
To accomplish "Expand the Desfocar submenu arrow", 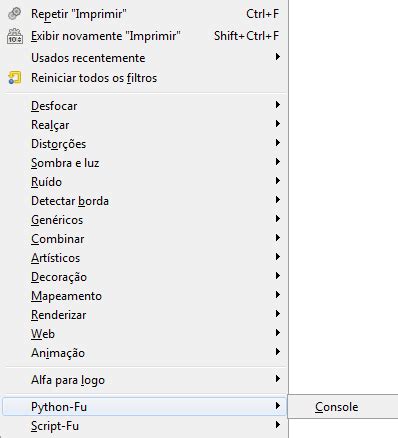I will point(277,105).
